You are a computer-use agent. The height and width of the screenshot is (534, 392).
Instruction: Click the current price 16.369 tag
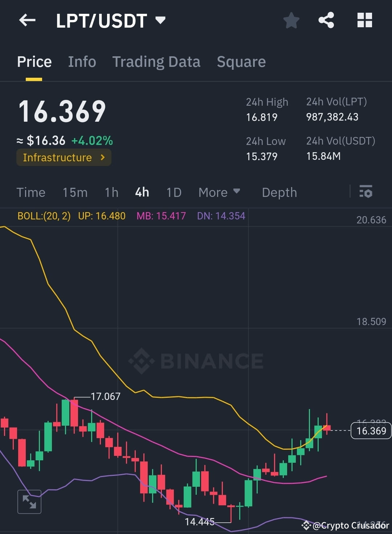(371, 431)
